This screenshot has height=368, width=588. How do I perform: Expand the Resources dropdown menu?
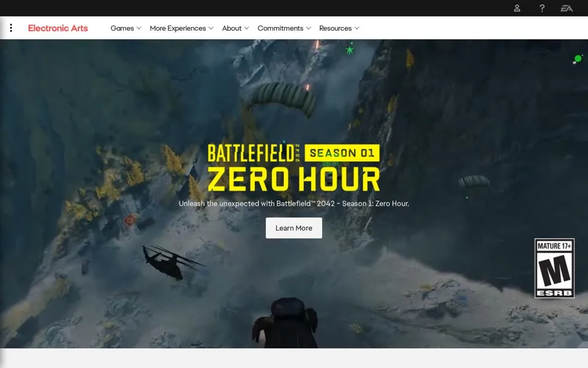[339, 28]
